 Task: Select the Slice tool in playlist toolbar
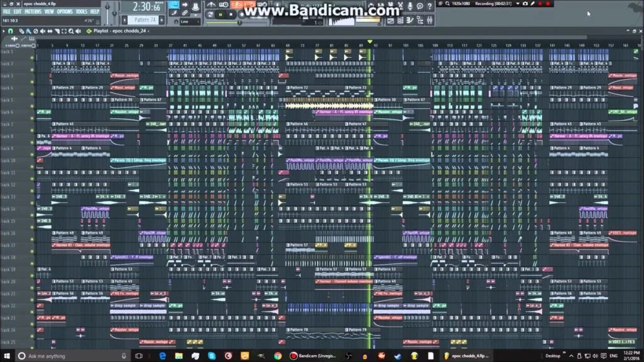point(57,31)
